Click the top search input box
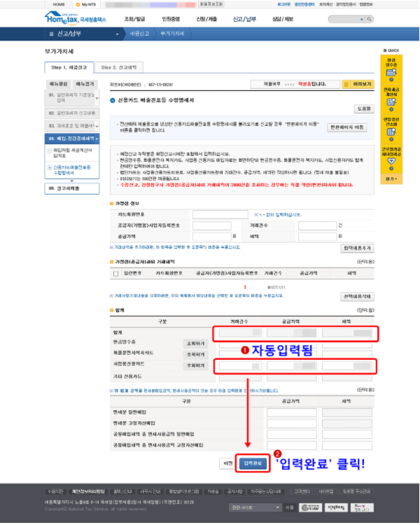This screenshot has width=420, height=525. (x=344, y=20)
